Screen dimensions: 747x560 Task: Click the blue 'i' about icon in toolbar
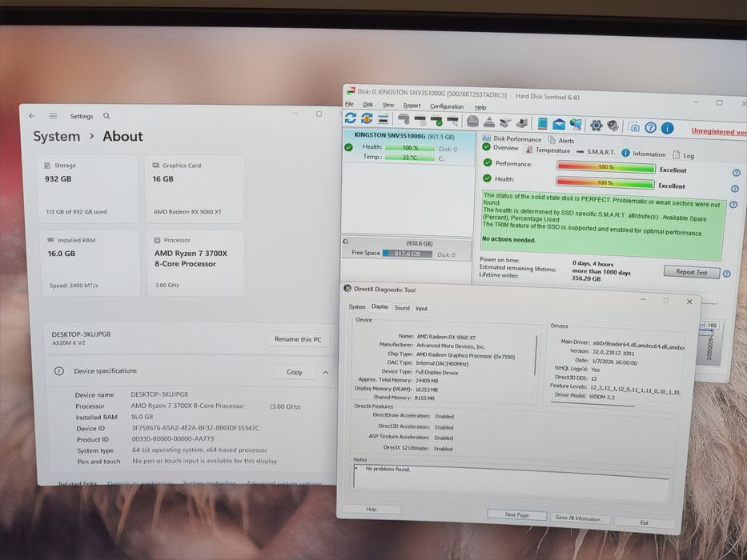point(667,128)
